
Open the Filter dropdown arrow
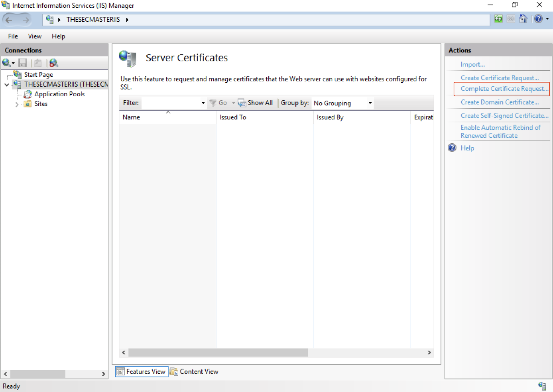click(203, 103)
